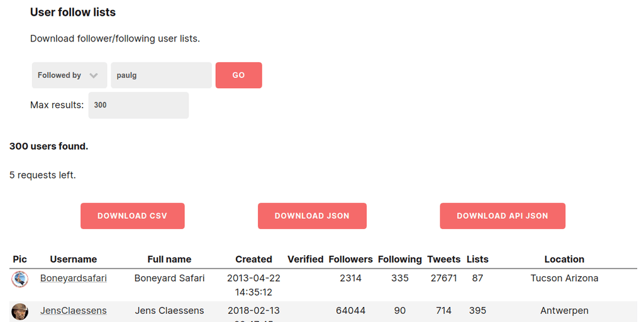Open the Boneyardsafari profile link
The height and width of the screenshot is (322, 644).
(x=74, y=278)
